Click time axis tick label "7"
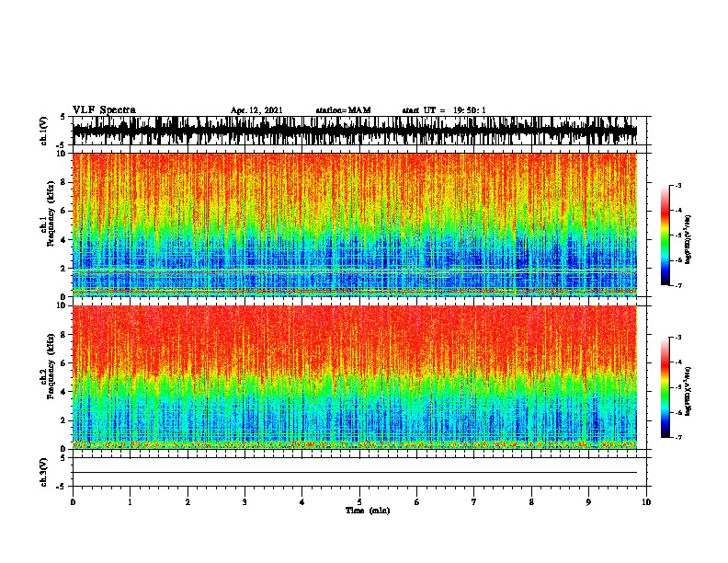Screen dimensions: 728x563 [474, 502]
